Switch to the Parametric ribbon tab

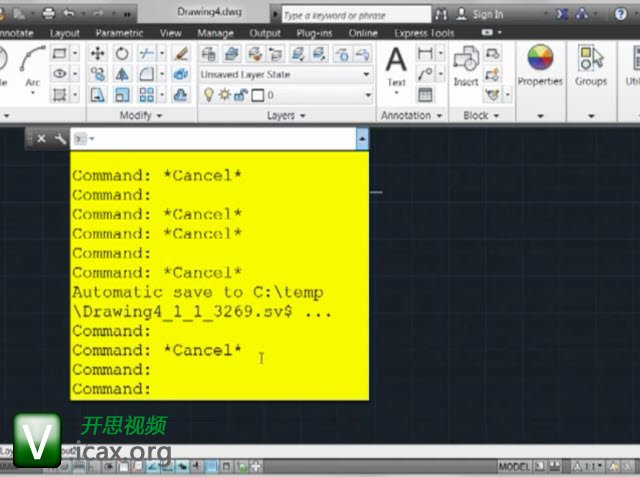tap(119, 33)
